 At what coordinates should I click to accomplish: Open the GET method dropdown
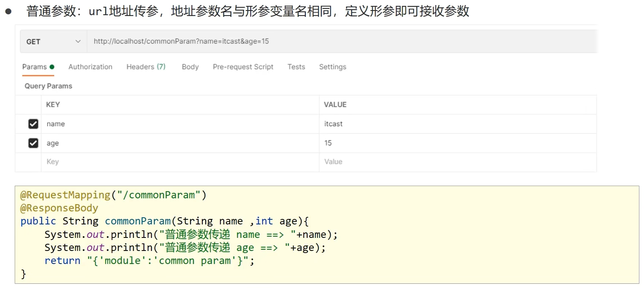point(53,41)
